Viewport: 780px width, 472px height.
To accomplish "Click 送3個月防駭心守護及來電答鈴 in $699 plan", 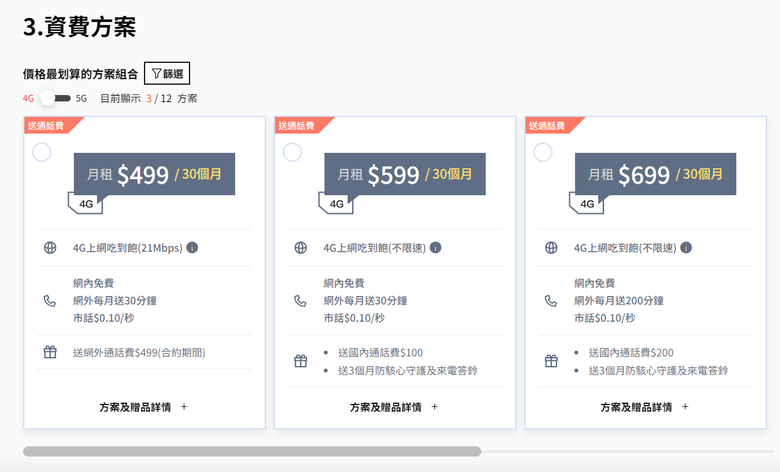I will 659,371.
